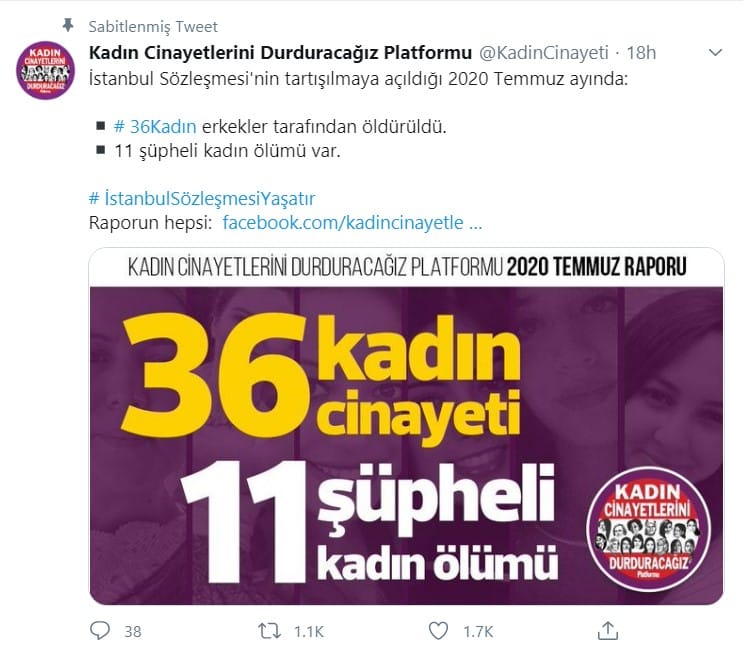The height and width of the screenshot is (660, 744).
Task: Click the @KadinCinayeti handle
Action: [x=543, y=53]
